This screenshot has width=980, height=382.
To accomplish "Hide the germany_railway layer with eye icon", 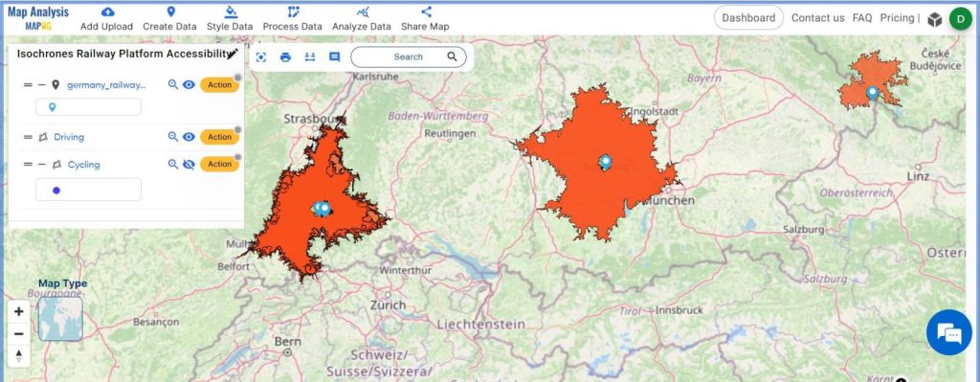I will click(x=189, y=85).
